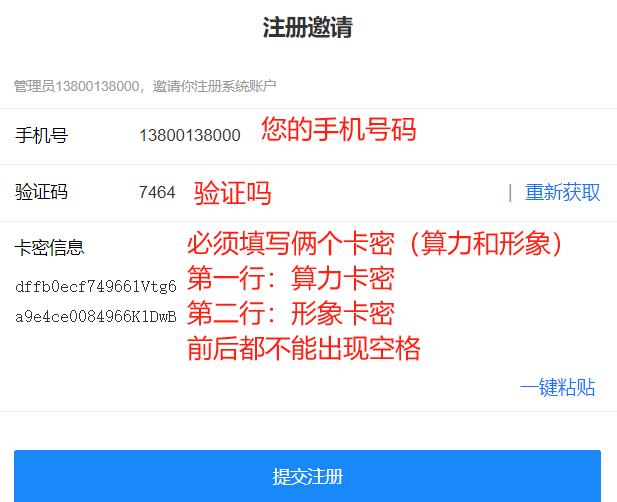Click the first card key line dffb0ecf749661Vtg6

pyautogui.click(x=96, y=287)
